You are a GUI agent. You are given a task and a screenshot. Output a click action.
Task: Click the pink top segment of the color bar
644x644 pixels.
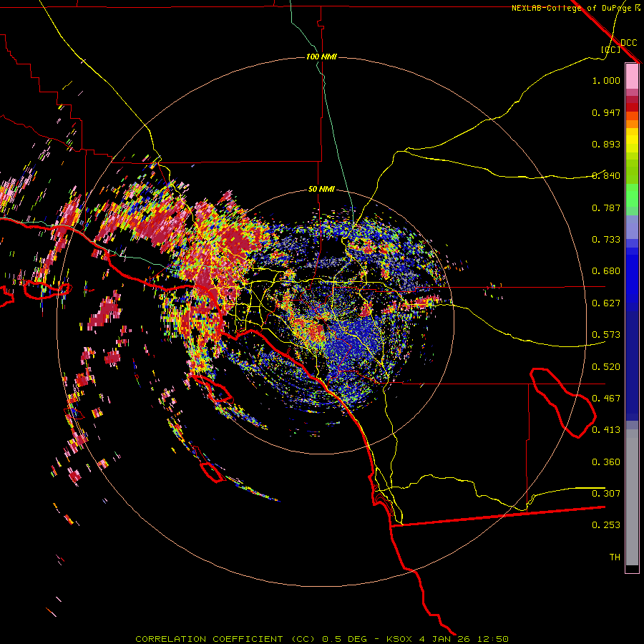coord(632,76)
